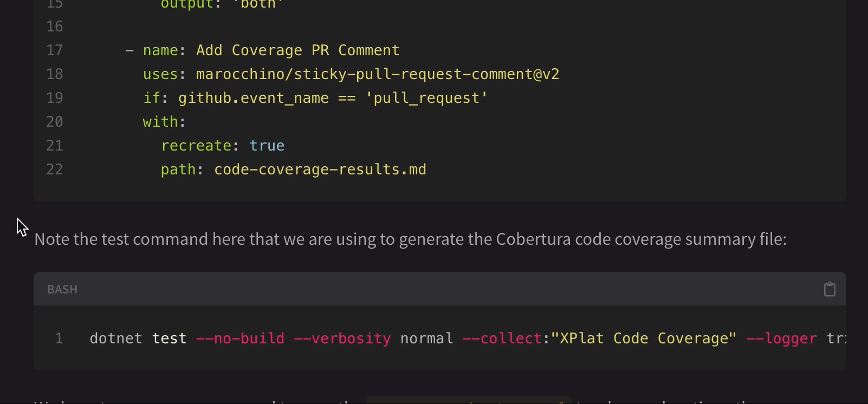Click 'code-coverage-results.md' path value
Screen dimensions: 868x404
point(320,170)
